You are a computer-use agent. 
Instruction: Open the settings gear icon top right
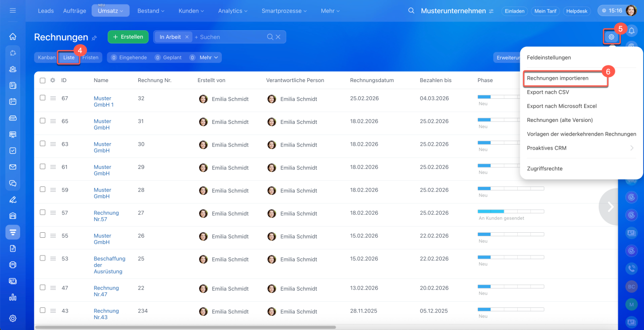[x=611, y=37]
